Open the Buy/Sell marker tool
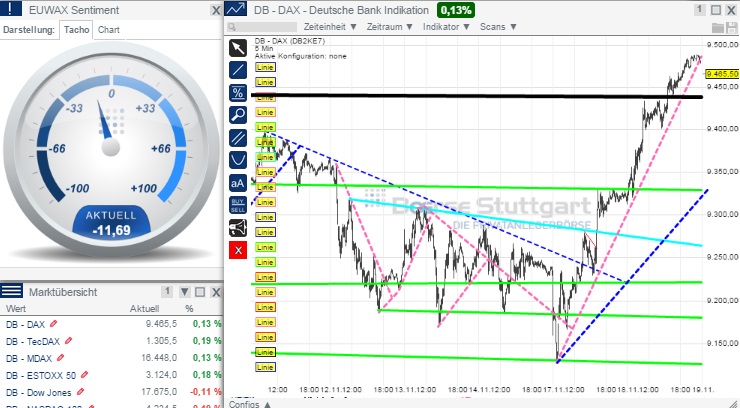This screenshot has width=740, height=408. 238,205
